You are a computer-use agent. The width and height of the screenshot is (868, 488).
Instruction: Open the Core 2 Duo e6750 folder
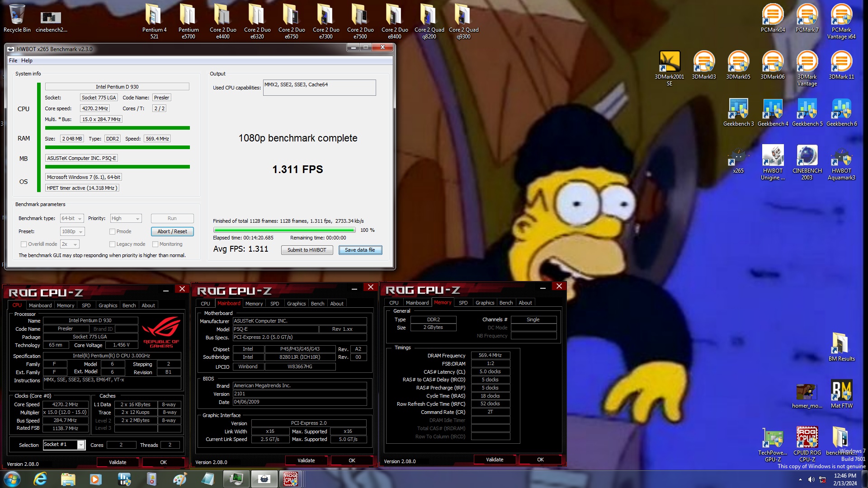click(292, 20)
